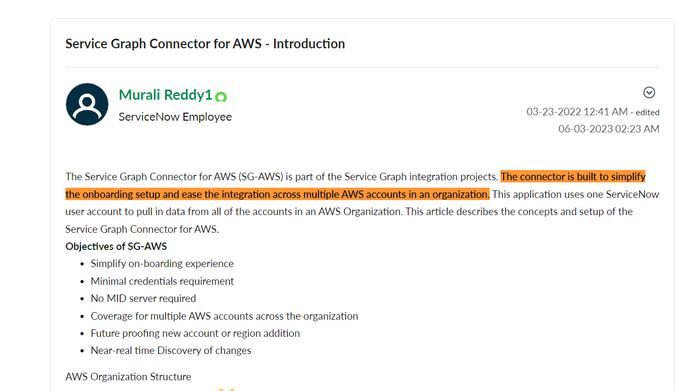This screenshot has height=391, width=679.
Task: Click the orange highlighted connector sentence
Action: (355, 185)
